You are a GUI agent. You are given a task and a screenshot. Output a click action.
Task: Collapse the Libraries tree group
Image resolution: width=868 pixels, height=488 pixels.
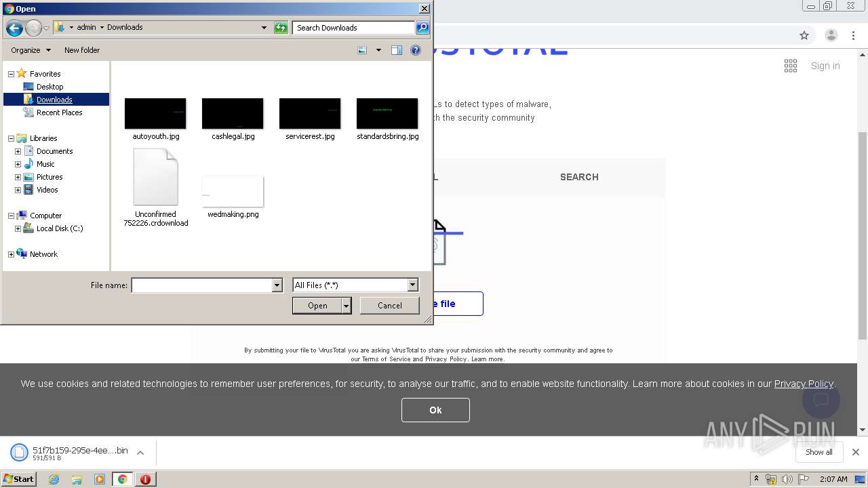tap(11, 138)
